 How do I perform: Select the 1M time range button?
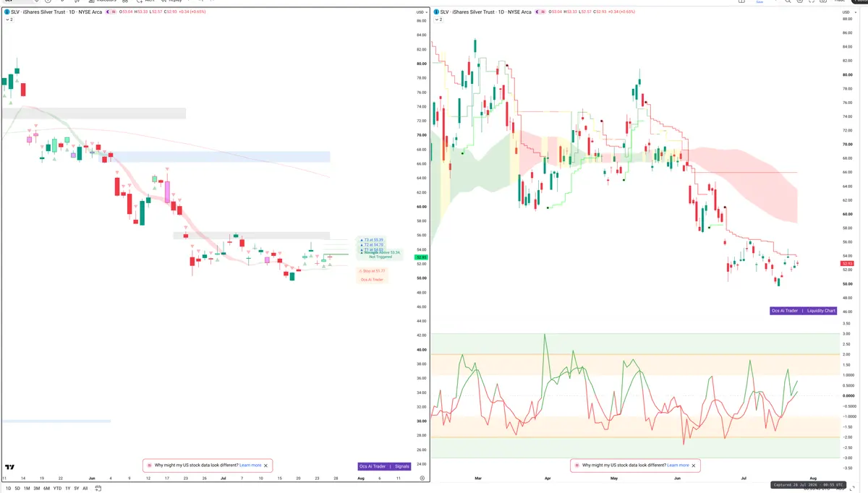click(27, 489)
